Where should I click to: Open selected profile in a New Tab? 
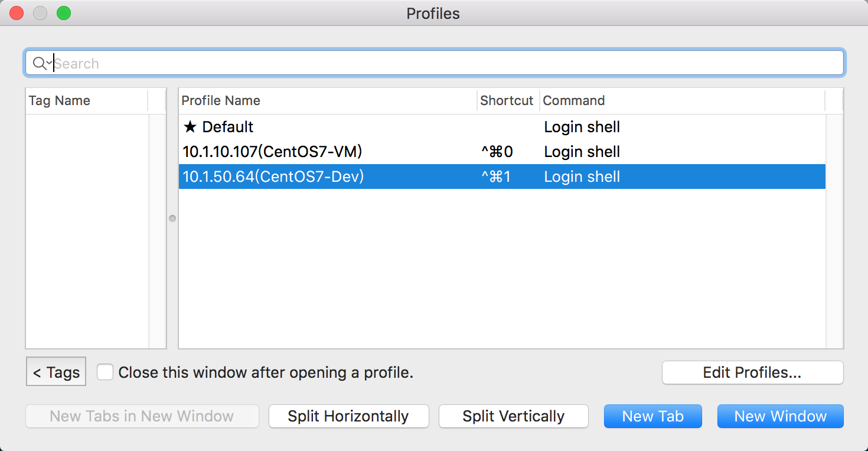point(653,416)
